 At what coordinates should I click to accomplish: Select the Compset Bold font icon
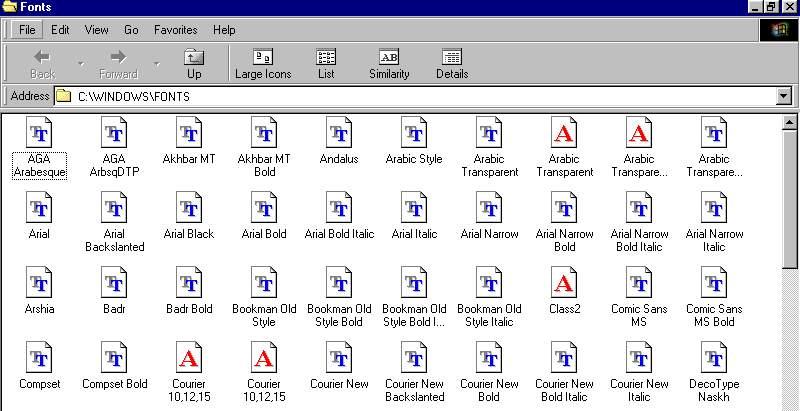[x=114, y=357]
